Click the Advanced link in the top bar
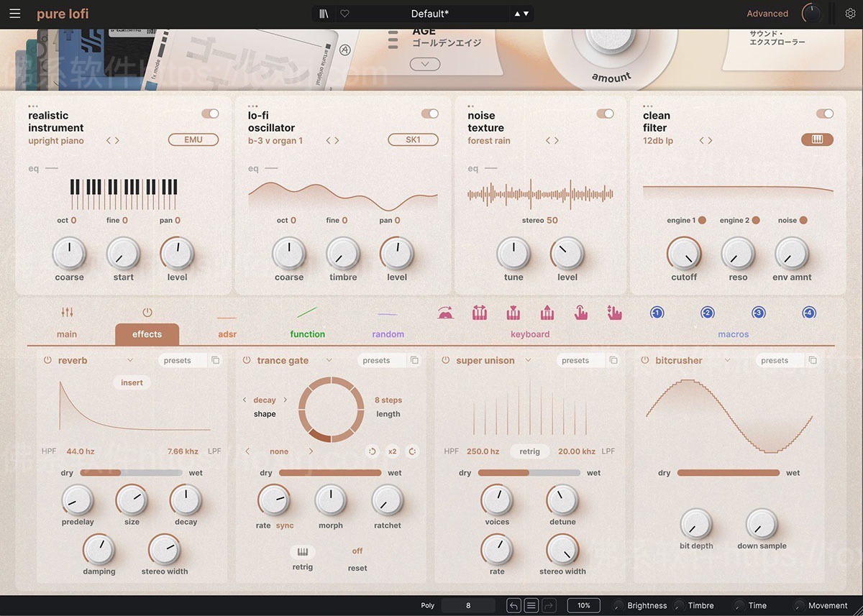Image resolution: width=863 pixels, height=616 pixels. (x=767, y=13)
